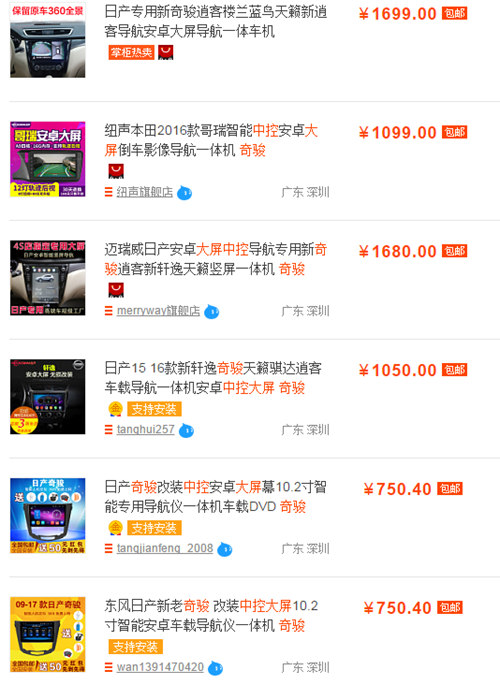Open the 纽声本田2016款哥瑞 product title

coord(211,140)
